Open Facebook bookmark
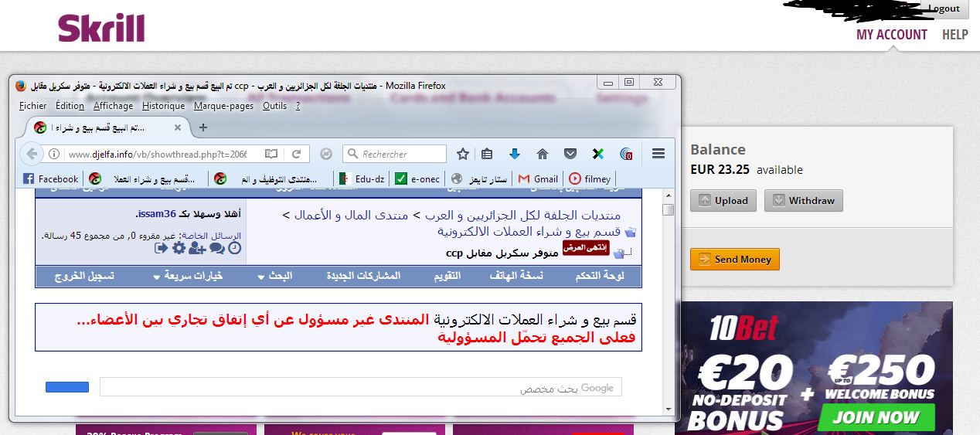The height and width of the screenshot is (435, 980). (x=50, y=178)
